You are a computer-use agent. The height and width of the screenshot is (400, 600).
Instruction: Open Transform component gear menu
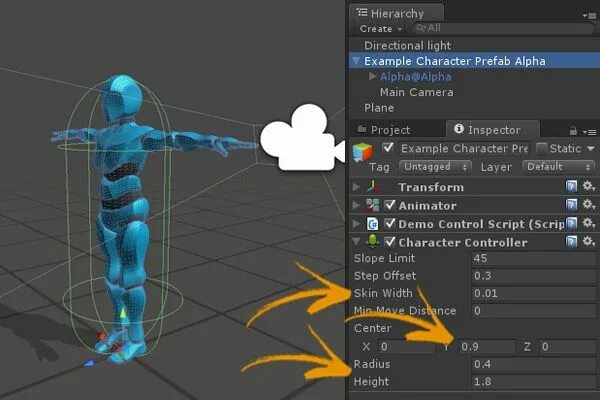point(589,187)
